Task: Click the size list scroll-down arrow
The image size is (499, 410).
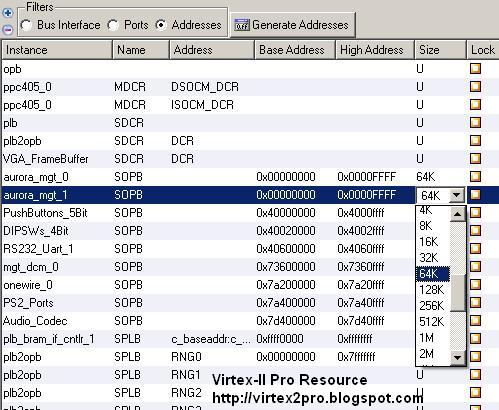Action: point(457,358)
